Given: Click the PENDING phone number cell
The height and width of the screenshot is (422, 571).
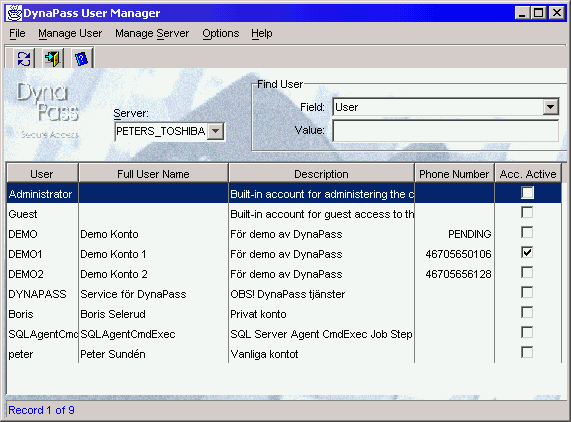Looking at the screenshot, I should (x=454, y=234).
